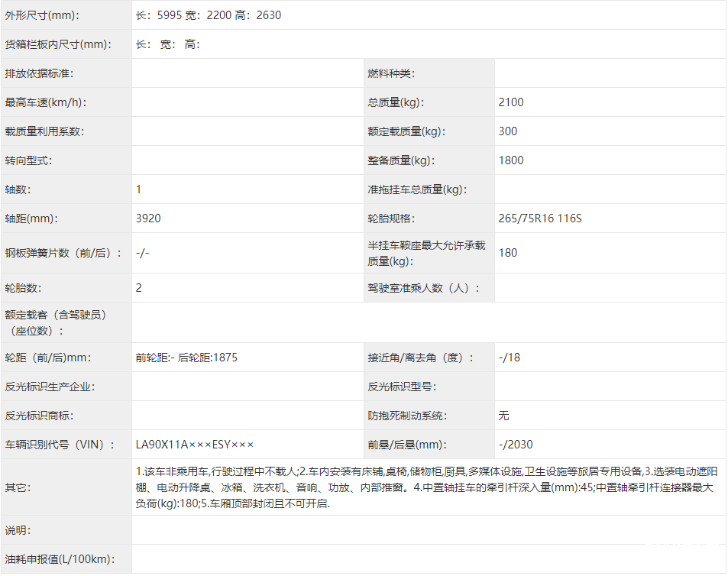Screen dimensions: 728x576
Task: Select tire specification 265/75R16 116S
Action: 540,218
